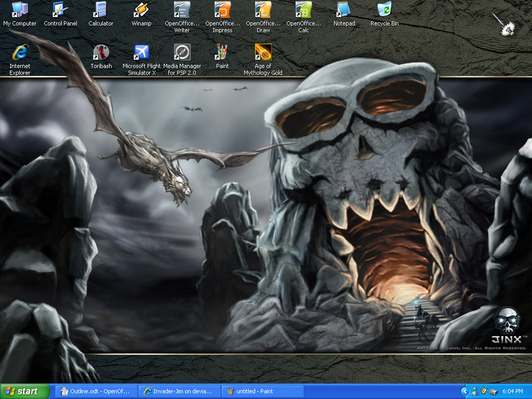
Task: Select the Microsoft Flight Simulator X shortcut
Action: (x=141, y=60)
